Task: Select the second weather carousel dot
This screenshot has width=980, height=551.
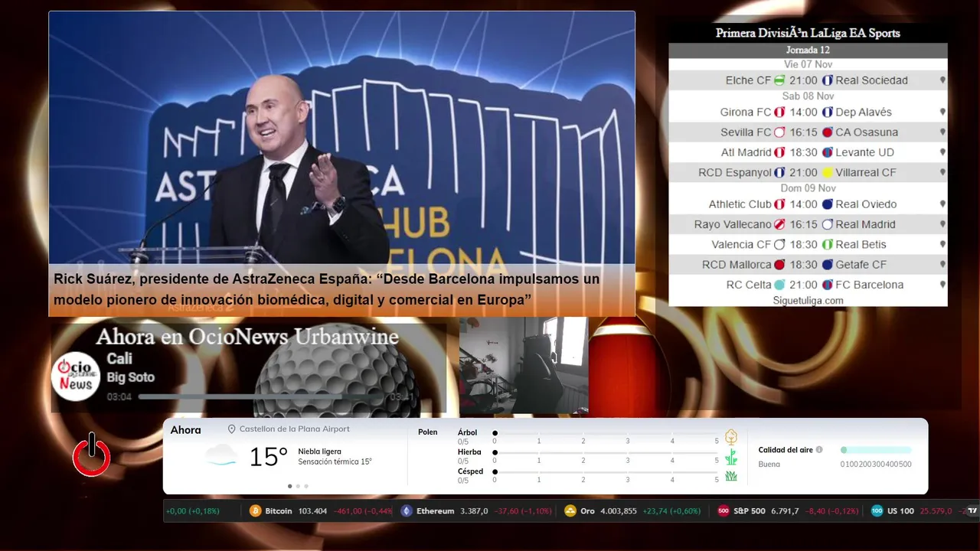Action: click(298, 486)
